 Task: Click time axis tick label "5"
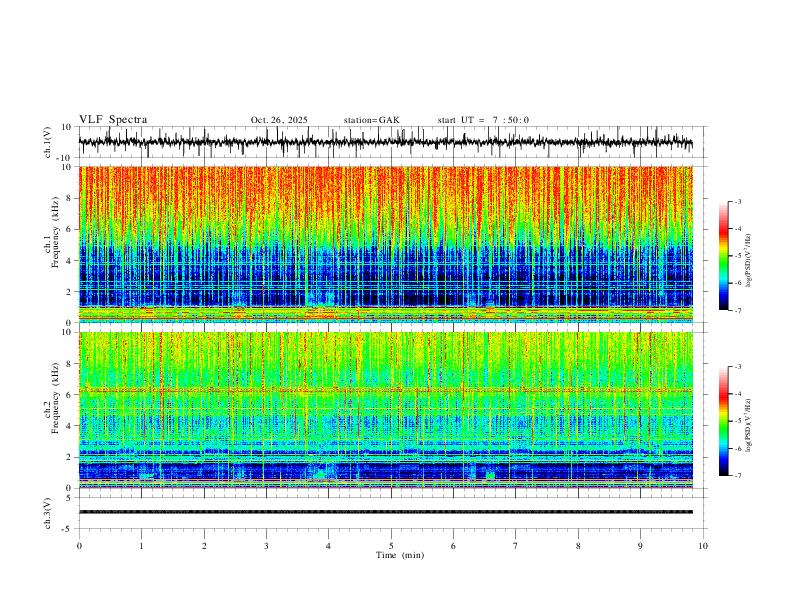391,546
